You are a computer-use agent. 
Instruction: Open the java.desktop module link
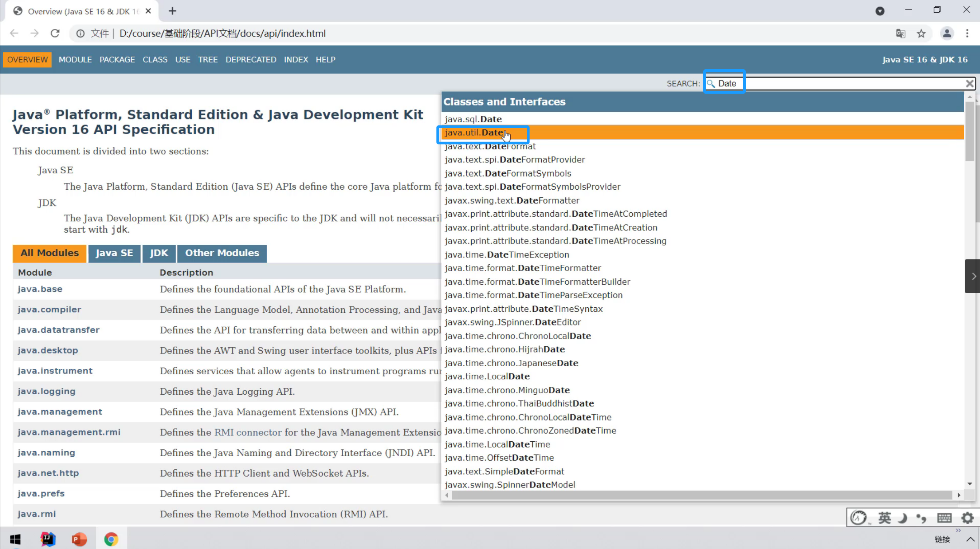click(x=47, y=350)
